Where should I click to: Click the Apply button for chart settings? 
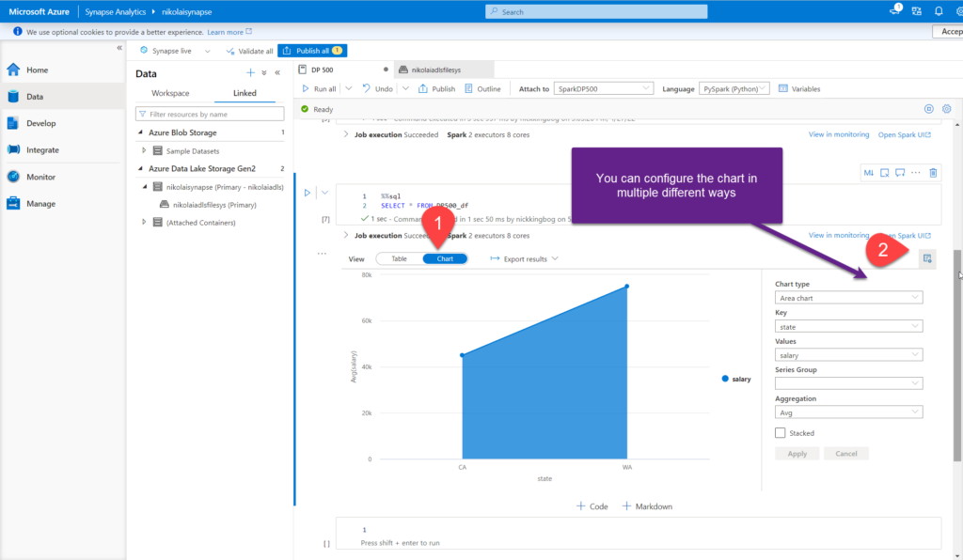pos(797,454)
